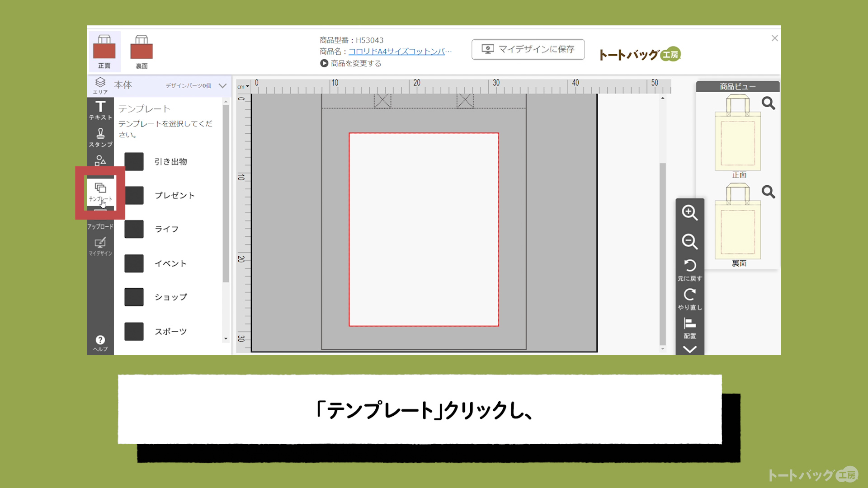
Task: Click the ショップ category thumbnail square
Action: (134, 297)
